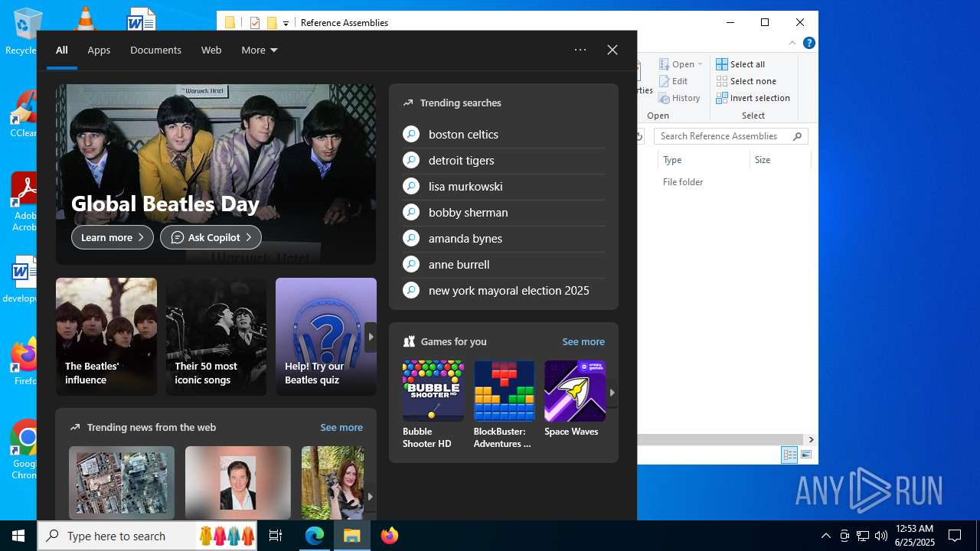Switch to the Apps search tab
Image resolution: width=980 pixels, height=551 pixels.
pos(99,50)
